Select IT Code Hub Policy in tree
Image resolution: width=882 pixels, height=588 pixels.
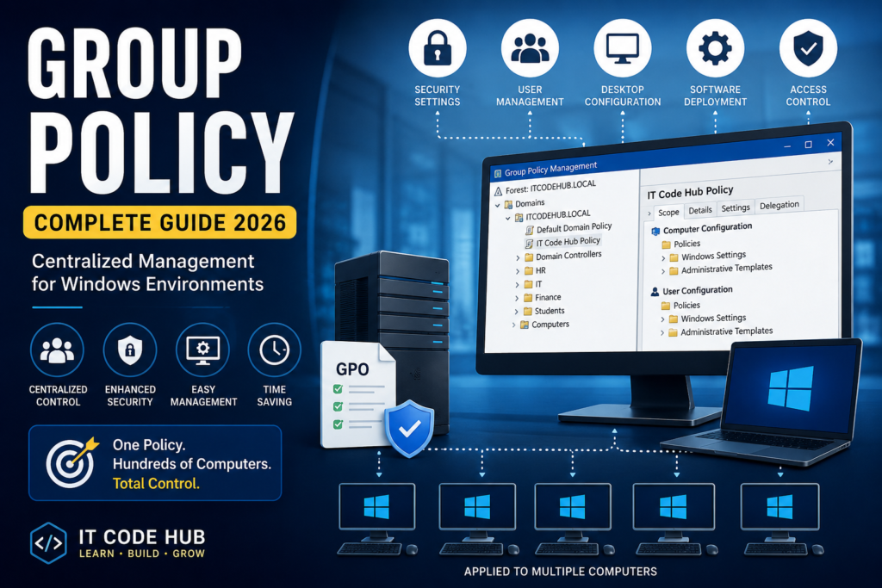[568, 242]
